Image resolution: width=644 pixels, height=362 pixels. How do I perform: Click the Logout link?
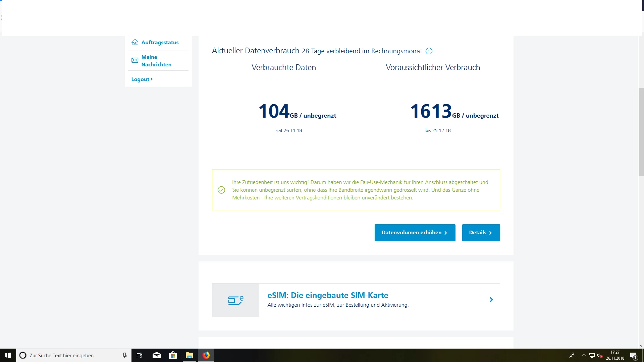click(142, 79)
